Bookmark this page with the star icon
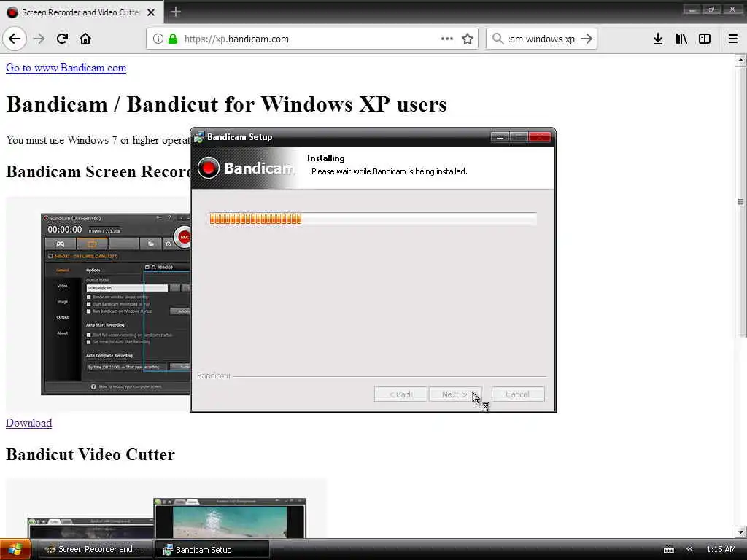747x560 pixels. pyautogui.click(x=468, y=39)
